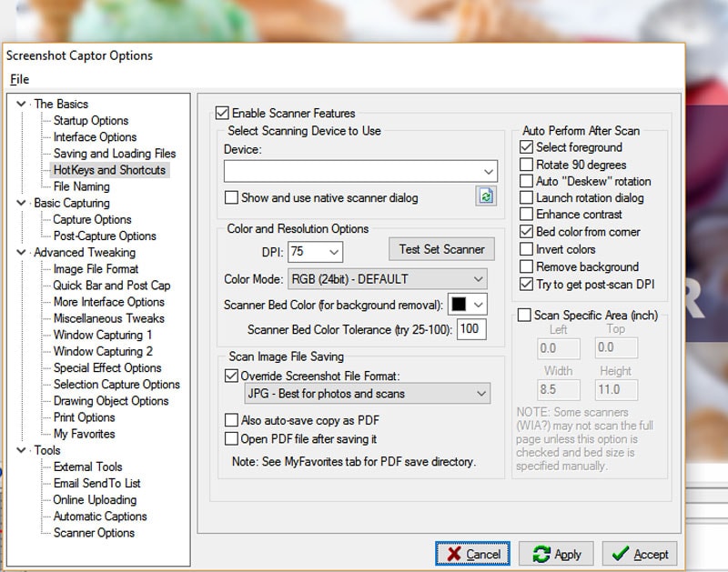Image resolution: width=728 pixels, height=572 pixels.
Task: Check Invert colors option
Action: pyautogui.click(x=526, y=249)
